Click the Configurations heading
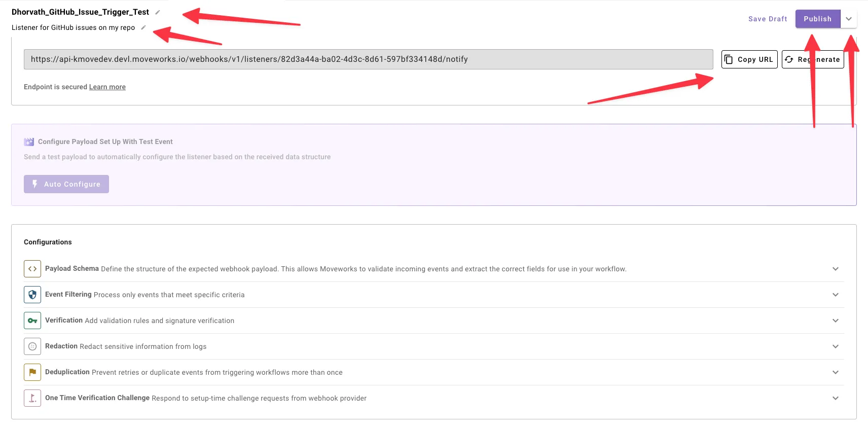Image resolution: width=868 pixels, height=427 pixels. point(48,242)
